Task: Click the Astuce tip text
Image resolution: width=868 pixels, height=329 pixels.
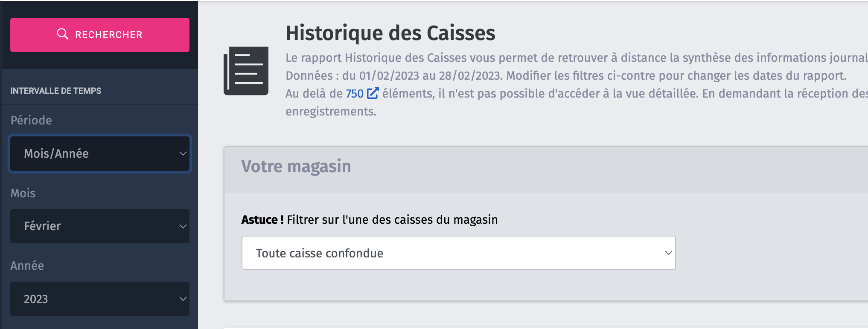Action: [370, 219]
